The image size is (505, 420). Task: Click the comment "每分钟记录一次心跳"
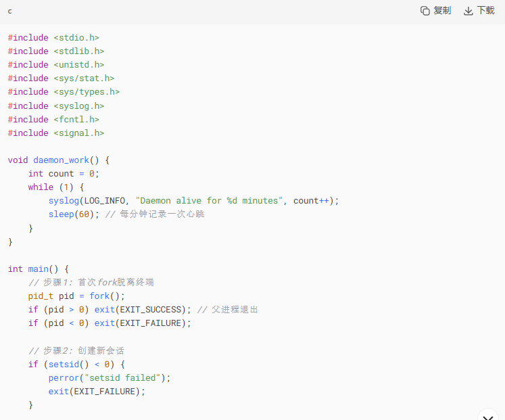coord(162,214)
